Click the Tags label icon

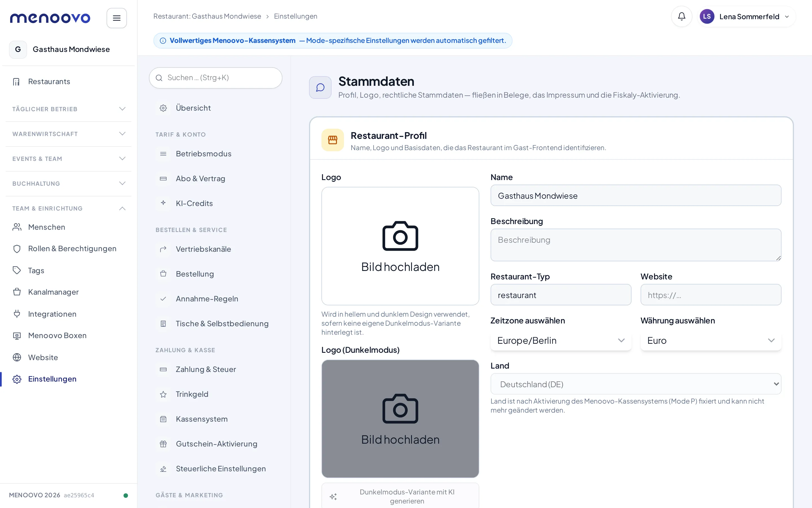pos(17,270)
